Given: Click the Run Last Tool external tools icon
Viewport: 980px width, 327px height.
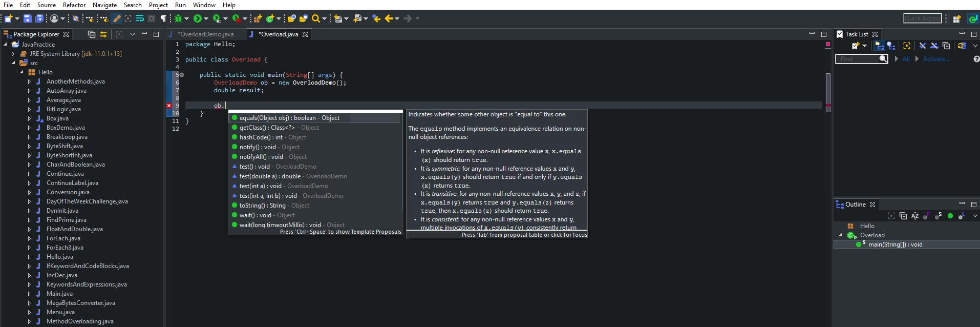Looking at the screenshot, I should click(236, 18).
